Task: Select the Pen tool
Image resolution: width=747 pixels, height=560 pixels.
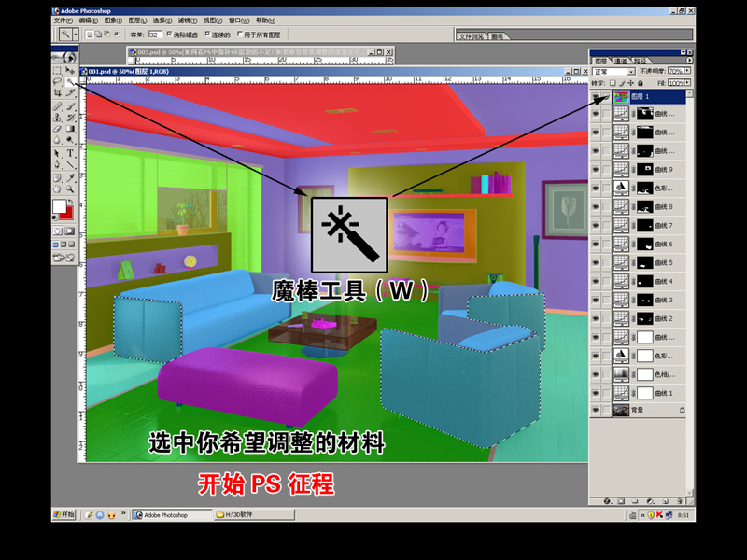Action: click(57, 164)
